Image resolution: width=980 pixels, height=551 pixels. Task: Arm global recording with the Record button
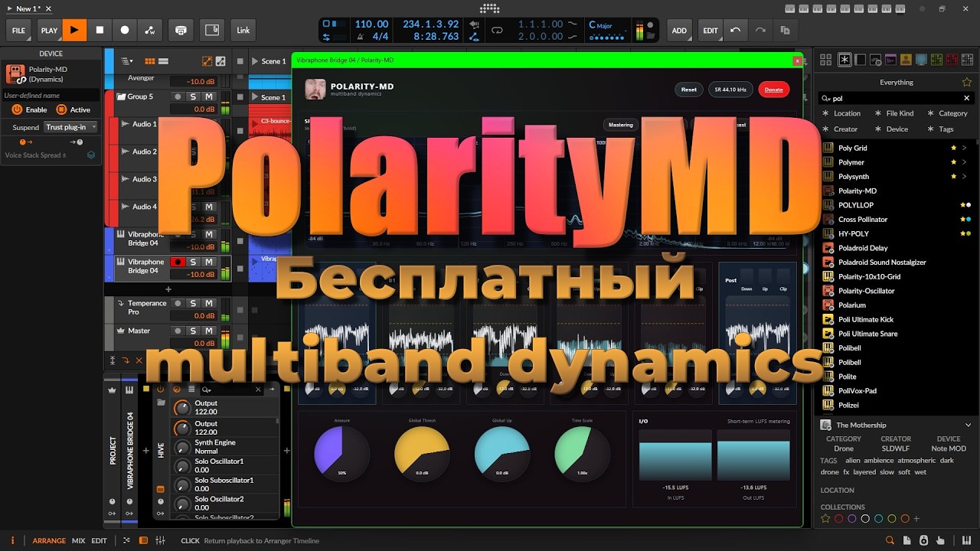[125, 31]
